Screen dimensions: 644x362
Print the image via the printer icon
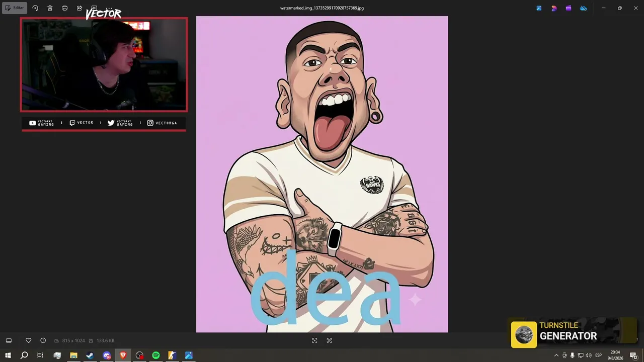point(64,8)
